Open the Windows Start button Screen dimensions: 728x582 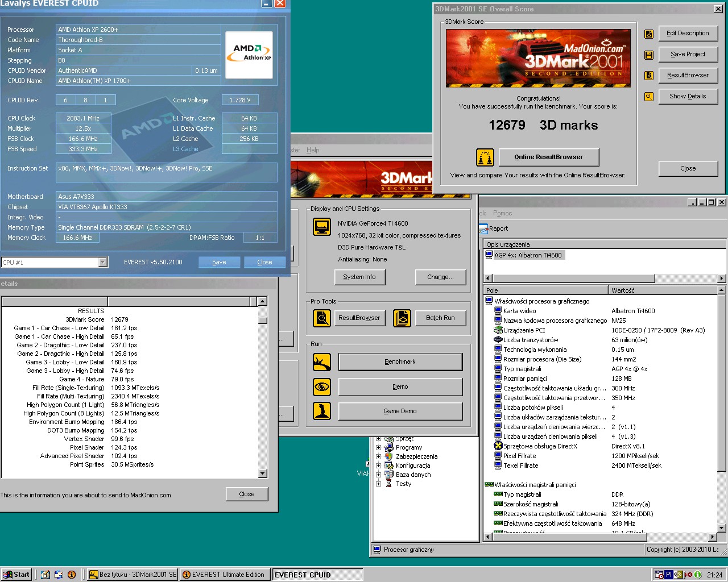point(16,575)
